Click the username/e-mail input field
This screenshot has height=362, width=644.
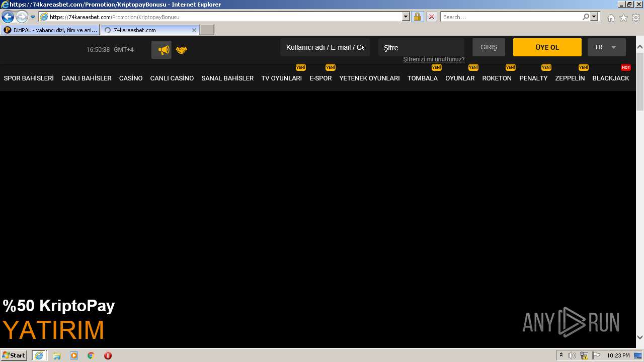click(x=325, y=47)
